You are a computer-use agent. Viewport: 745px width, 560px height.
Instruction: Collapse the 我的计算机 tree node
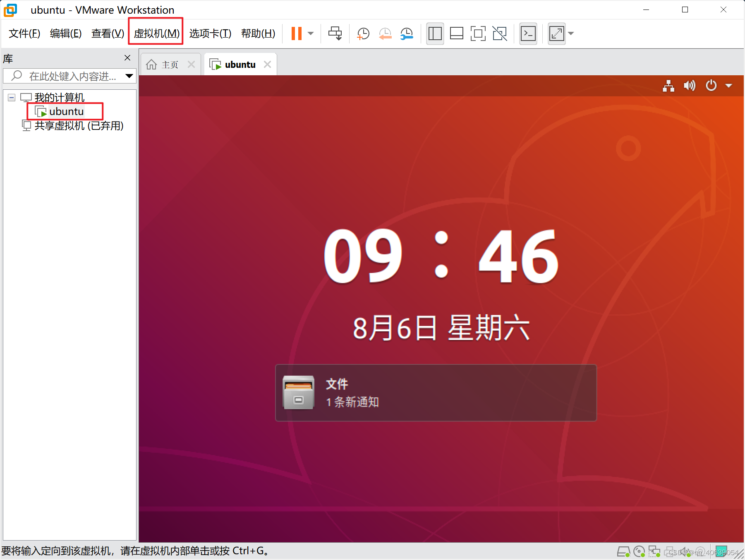11,97
